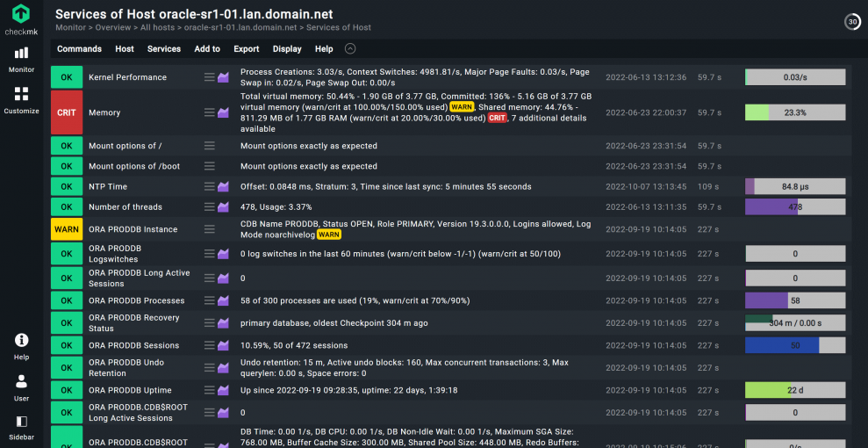This screenshot has width=868, height=448.
Task: Click the graph icon for Memory service
Action: (x=223, y=112)
